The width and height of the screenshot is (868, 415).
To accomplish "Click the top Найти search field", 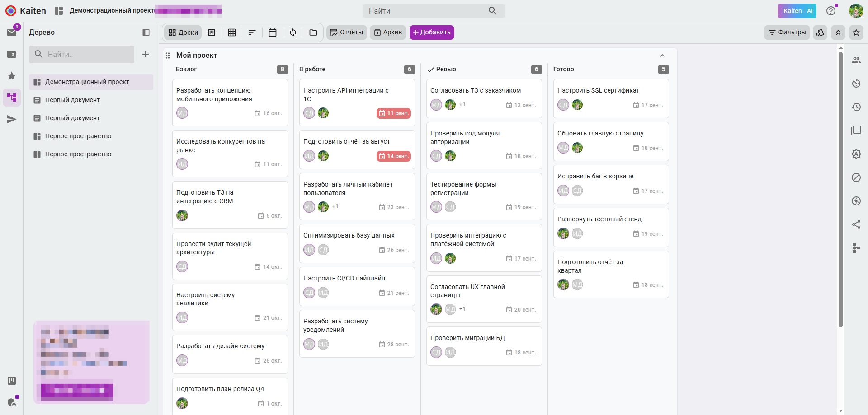I will [434, 11].
